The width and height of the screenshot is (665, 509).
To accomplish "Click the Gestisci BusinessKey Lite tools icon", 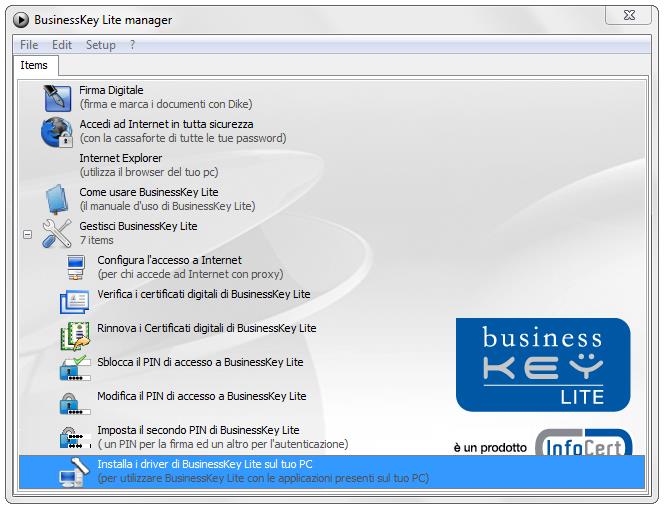I will pos(56,233).
